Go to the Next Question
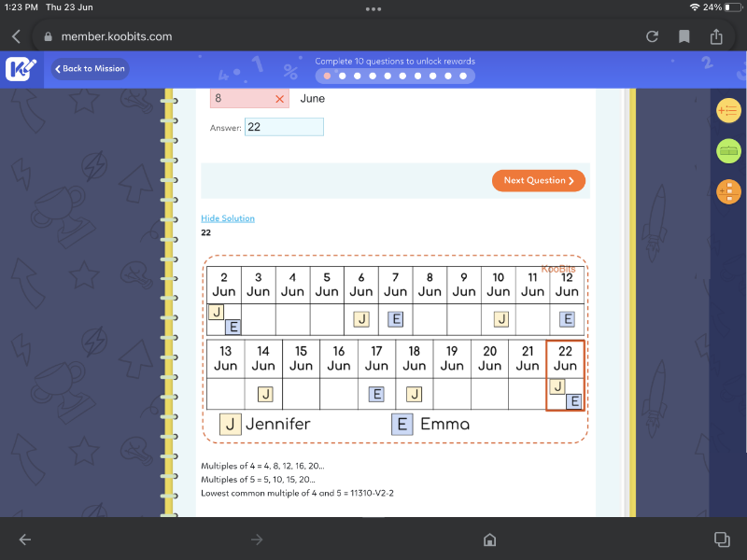 coord(539,181)
